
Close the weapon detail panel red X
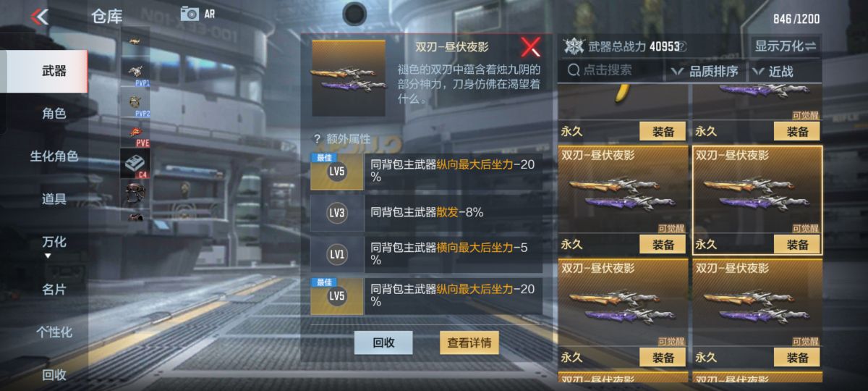531,47
